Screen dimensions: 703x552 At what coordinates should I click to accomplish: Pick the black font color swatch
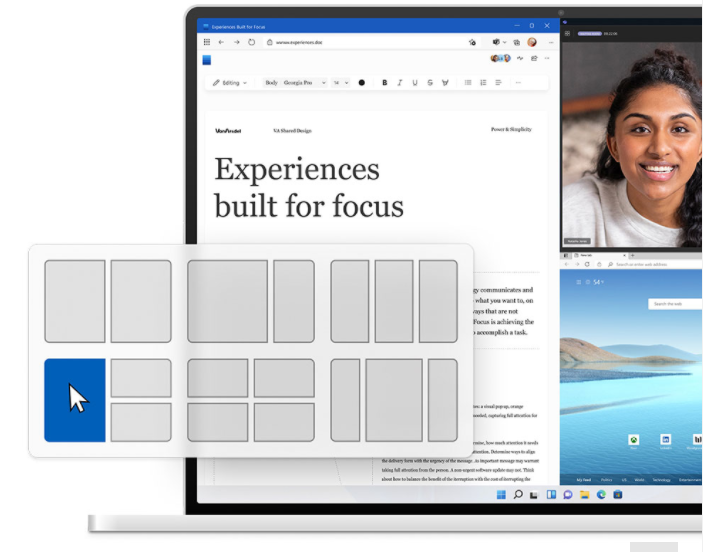(361, 83)
